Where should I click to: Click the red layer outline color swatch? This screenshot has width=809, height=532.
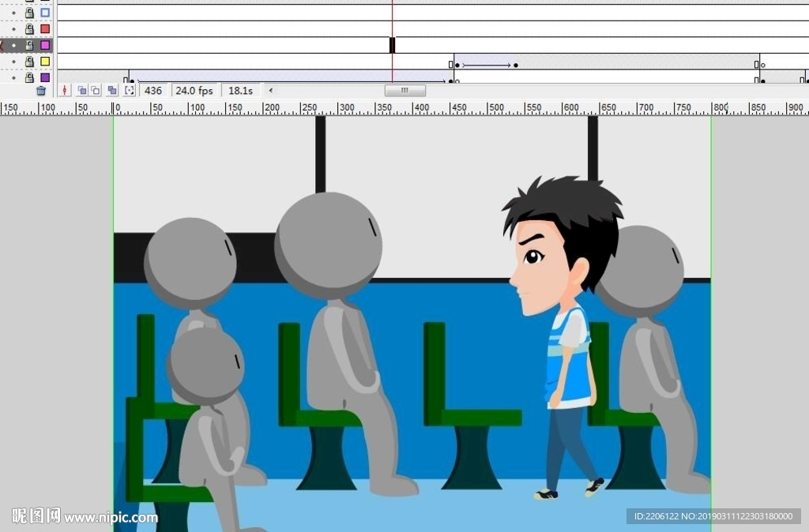click(x=45, y=29)
